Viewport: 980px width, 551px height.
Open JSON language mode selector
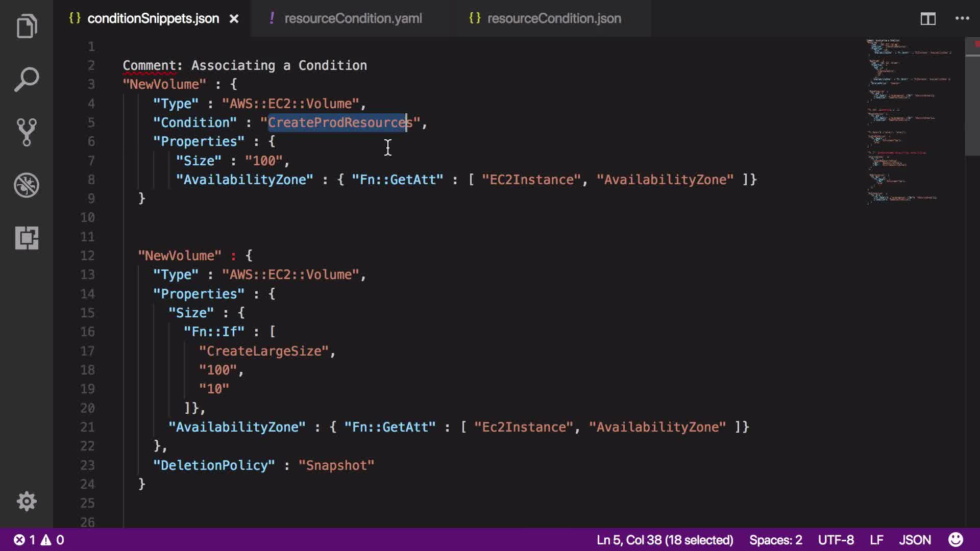(x=915, y=540)
